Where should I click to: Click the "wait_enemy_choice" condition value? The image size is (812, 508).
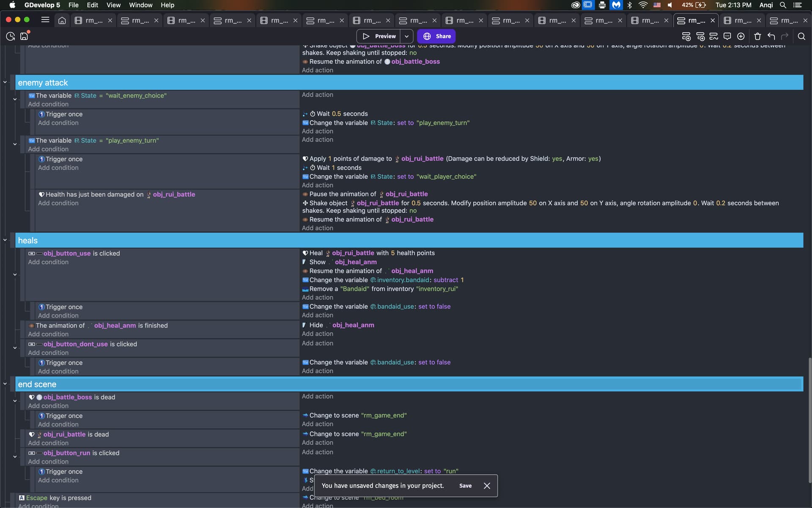pyautogui.click(x=136, y=96)
